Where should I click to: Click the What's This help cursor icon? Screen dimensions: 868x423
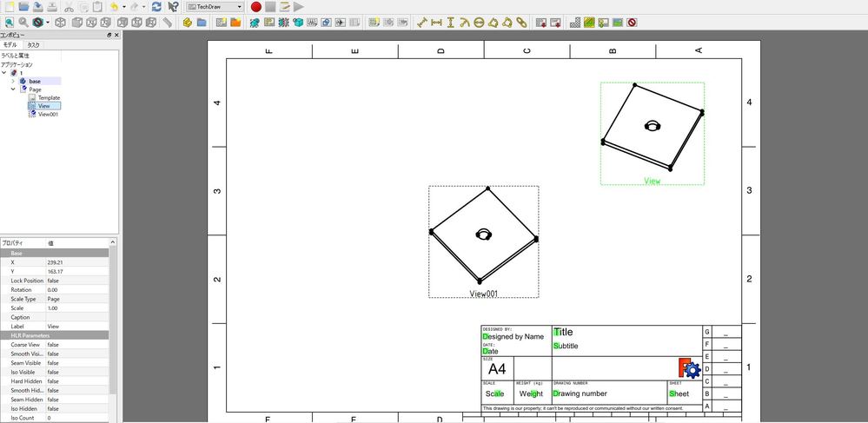(x=173, y=7)
